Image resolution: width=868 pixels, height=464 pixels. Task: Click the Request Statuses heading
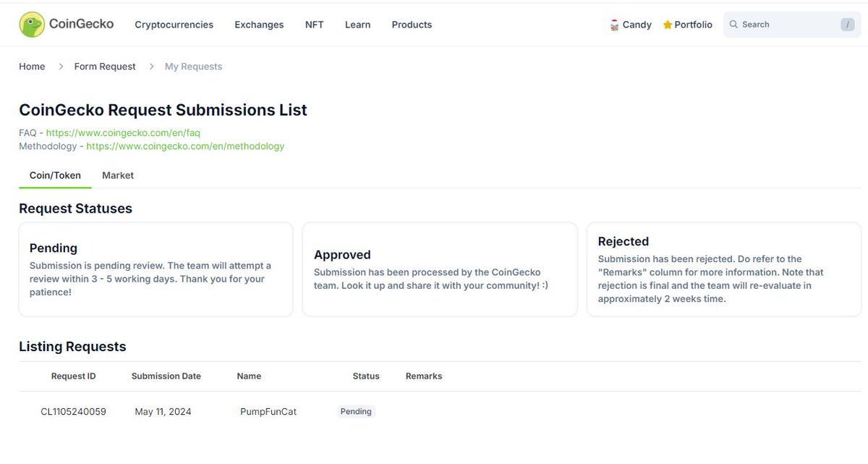point(75,208)
